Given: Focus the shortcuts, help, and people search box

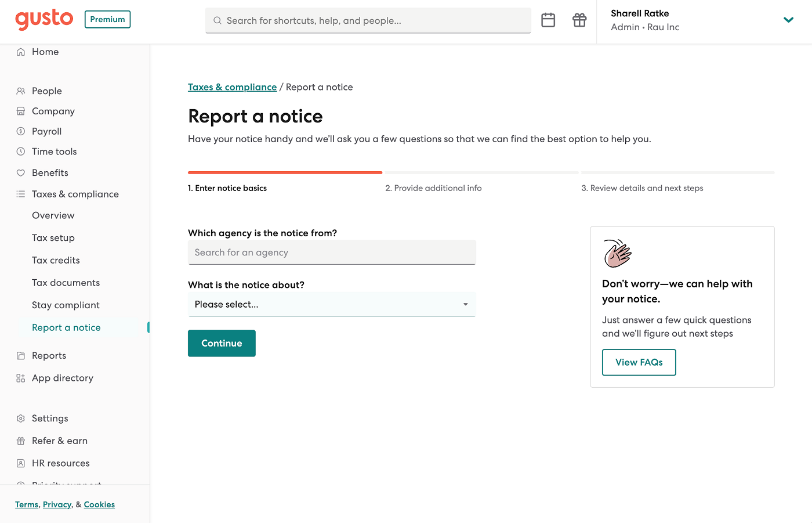Looking at the screenshot, I should [x=368, y=20].
